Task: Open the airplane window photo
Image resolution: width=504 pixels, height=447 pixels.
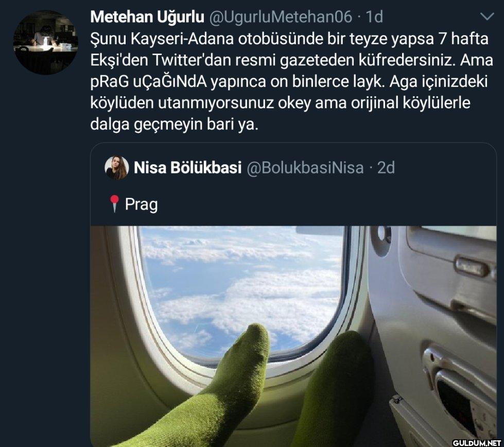Action: (293, 336)
